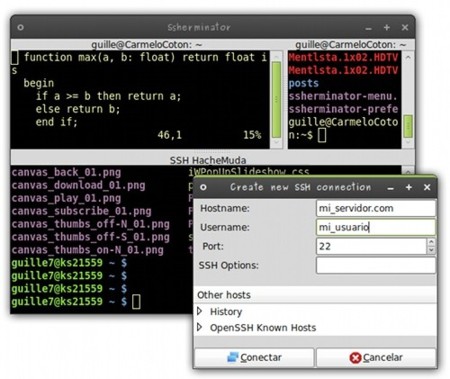Open the Create new SSH connection window menu icon
The image size is (450, 379).
[x=203, y=187]
